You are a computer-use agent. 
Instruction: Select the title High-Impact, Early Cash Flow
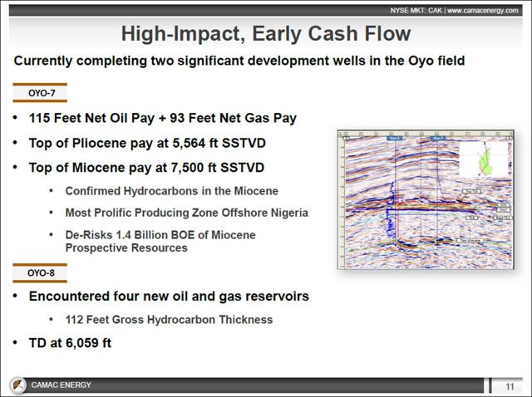[x=266, y=33]
